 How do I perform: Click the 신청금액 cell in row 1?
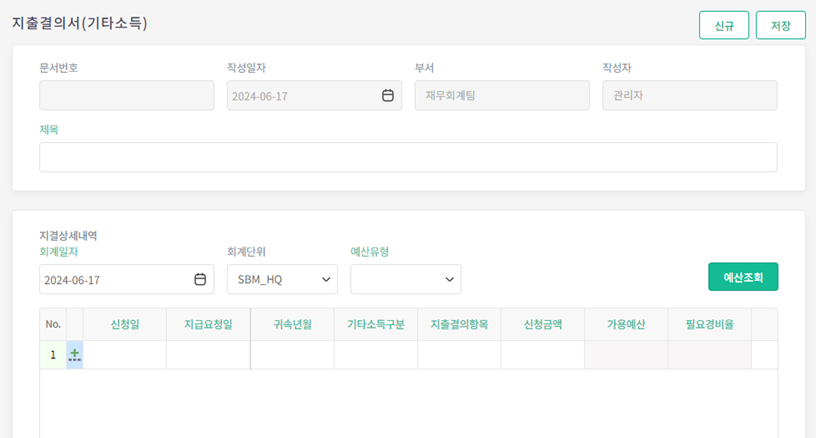(x=542, y=355)
